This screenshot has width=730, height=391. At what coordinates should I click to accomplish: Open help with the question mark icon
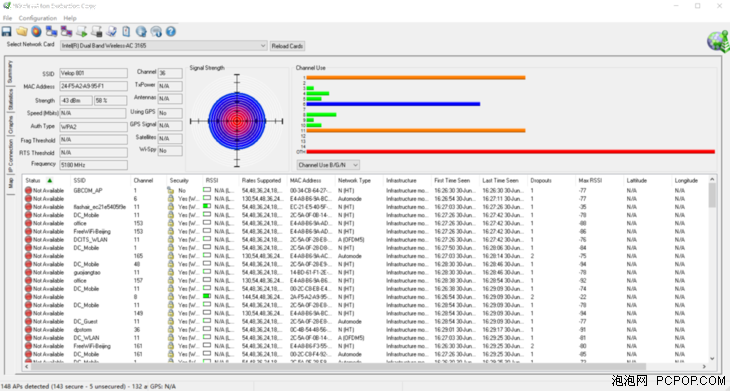(171, 32)
